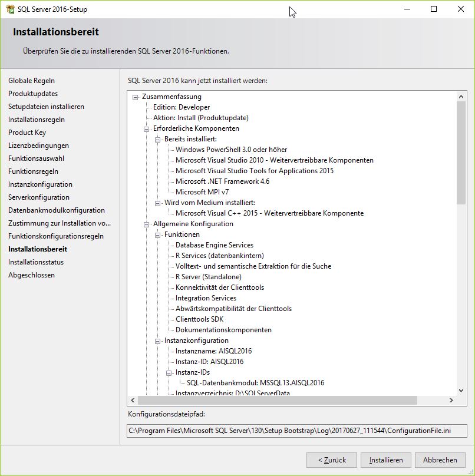Viewport: 475px width, 476px height.
Task: Open the Product Key step
Action: click(x=27, y=133)
